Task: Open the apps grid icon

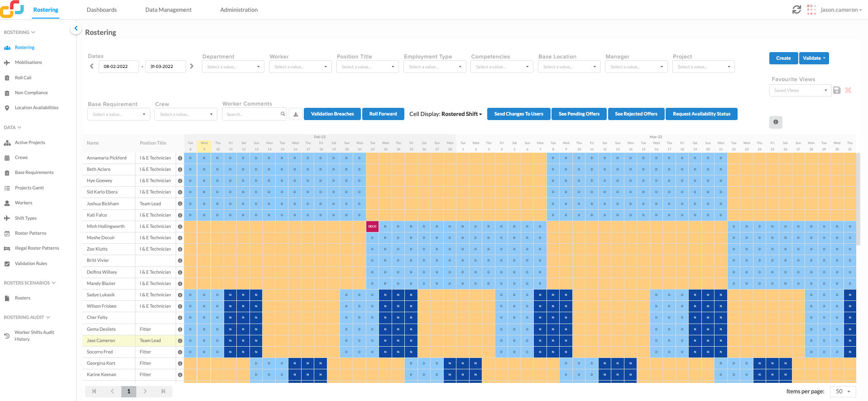Action: click(x=811, y=10)
